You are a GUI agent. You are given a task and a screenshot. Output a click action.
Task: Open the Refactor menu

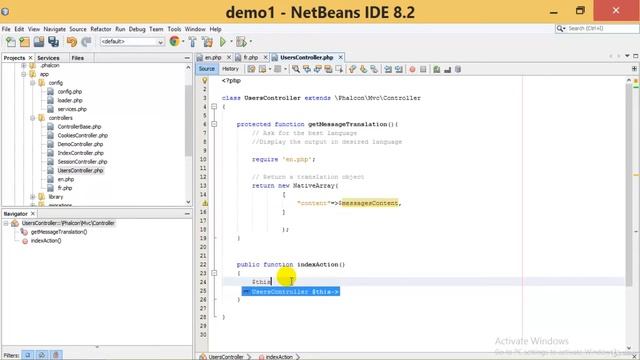[x=101, y=29]
